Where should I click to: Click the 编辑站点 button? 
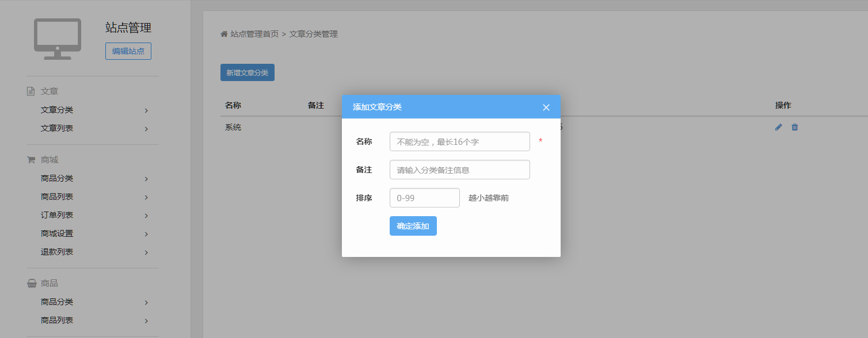click(x=128, y=51)
